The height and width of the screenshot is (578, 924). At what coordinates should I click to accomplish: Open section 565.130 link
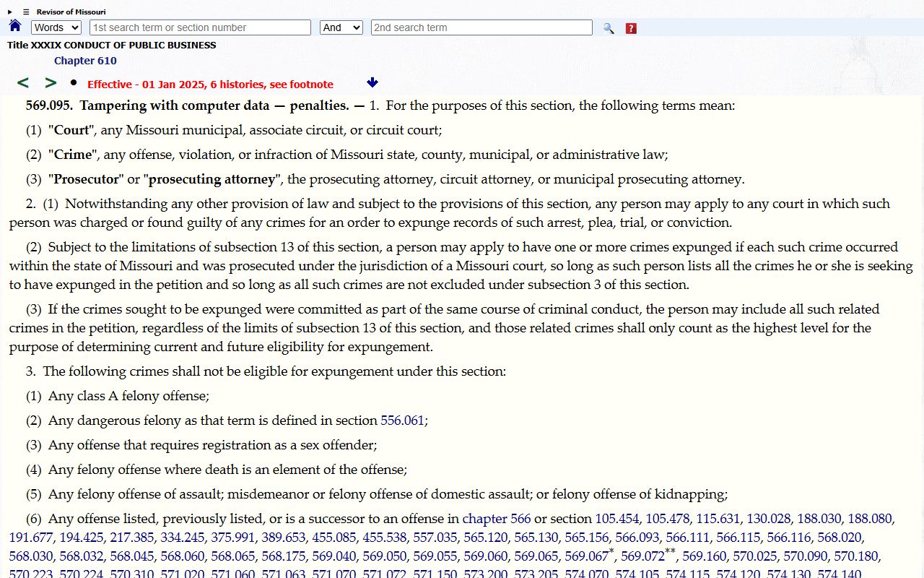pyautogui.click(x=536, y=538)
